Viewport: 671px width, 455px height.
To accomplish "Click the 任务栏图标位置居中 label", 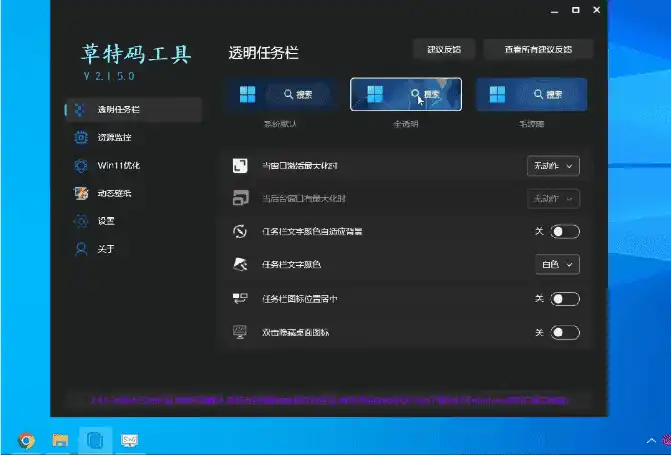I will (300, 299).
